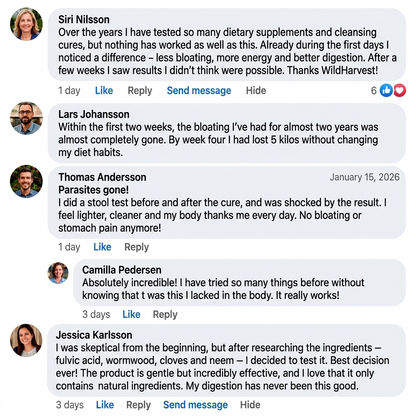Open Thomas Andersson's profile avatar
416x416 pixels.
click(x=26, y=181)
